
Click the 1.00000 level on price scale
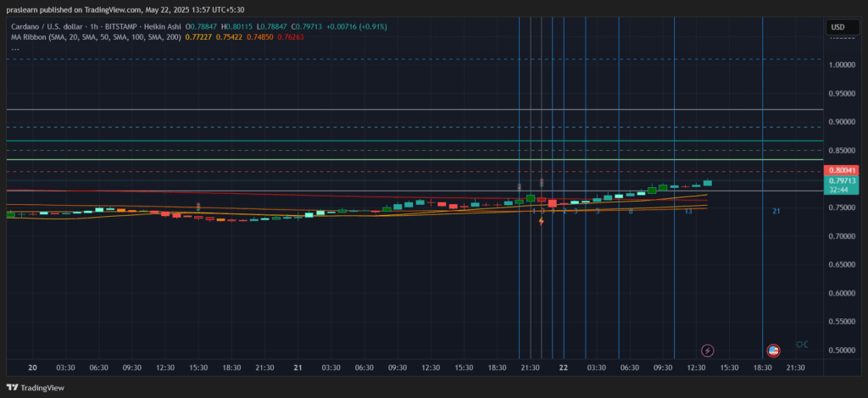(842, 64)
